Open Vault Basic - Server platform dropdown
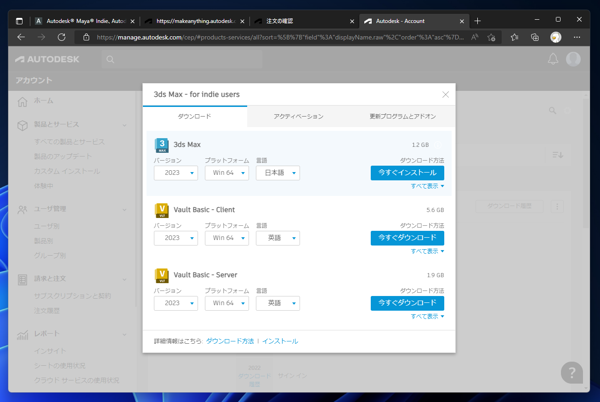Image resolution: width=600 pixels, height=402 pixels. (227, 303)
